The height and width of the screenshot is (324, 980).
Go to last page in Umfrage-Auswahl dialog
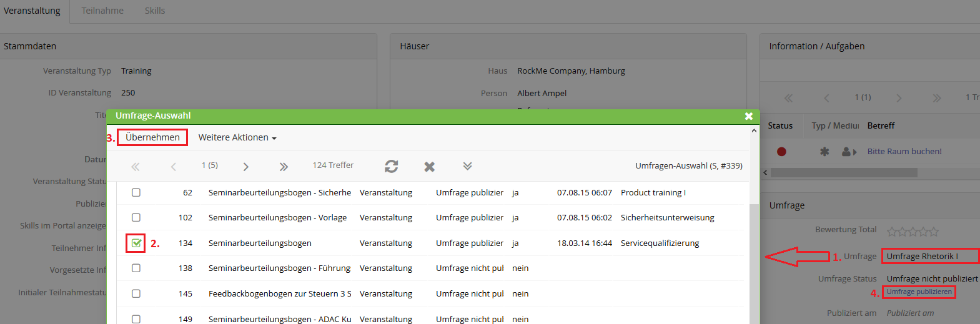[x=284, y=166]
